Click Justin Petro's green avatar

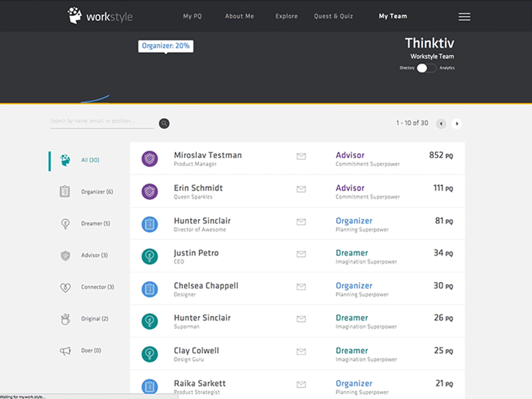coord(149,255)
